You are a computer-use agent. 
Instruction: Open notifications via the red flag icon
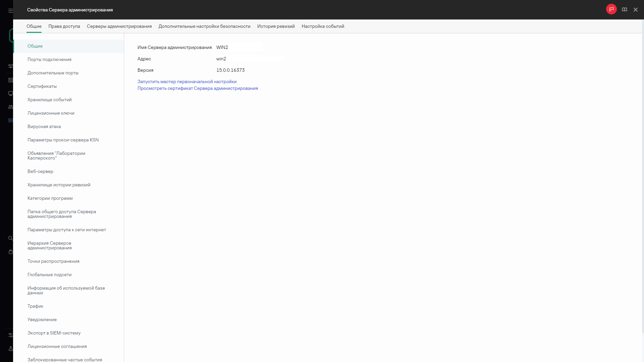pyautogui.click(x=611, y=9)
